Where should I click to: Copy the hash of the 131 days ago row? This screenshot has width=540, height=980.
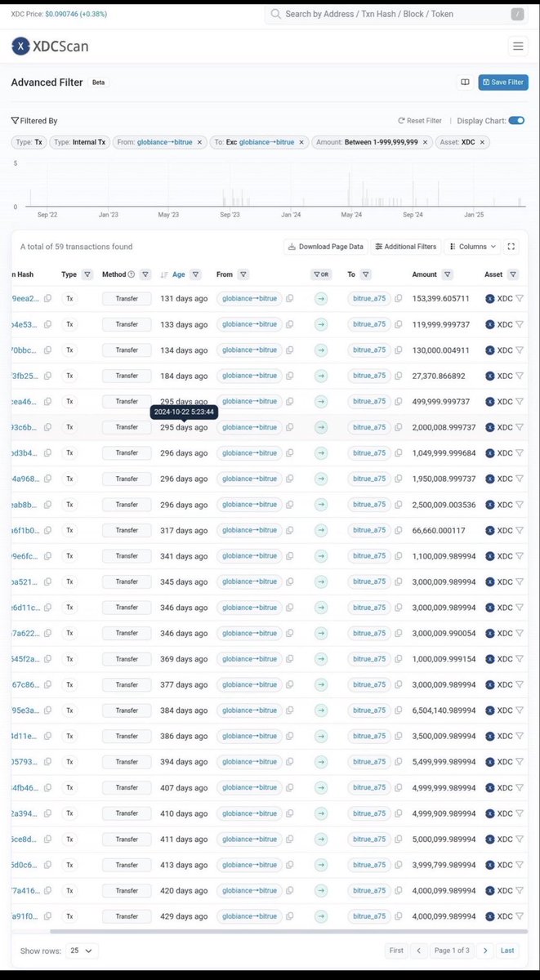click(47, 299)
